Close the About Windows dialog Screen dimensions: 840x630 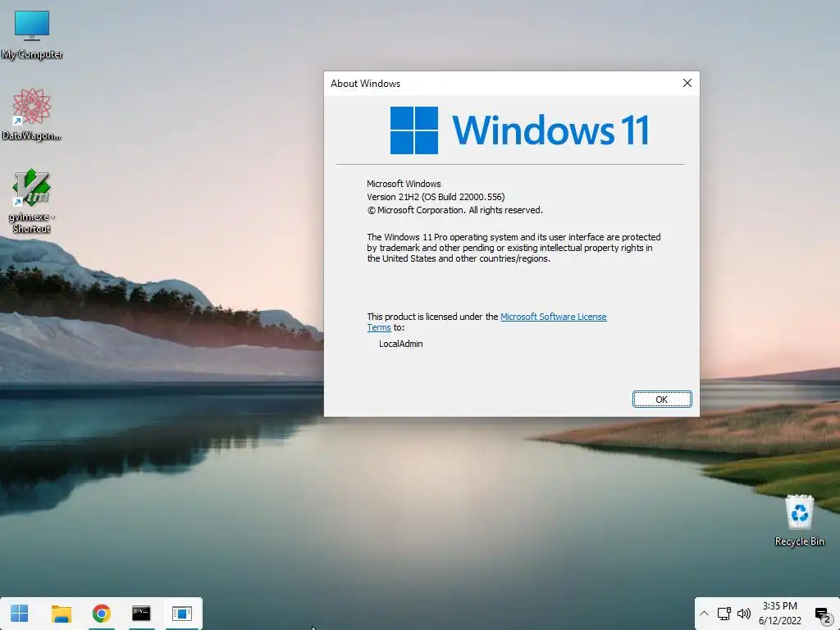pyautogui.click(x=687, y=83)
